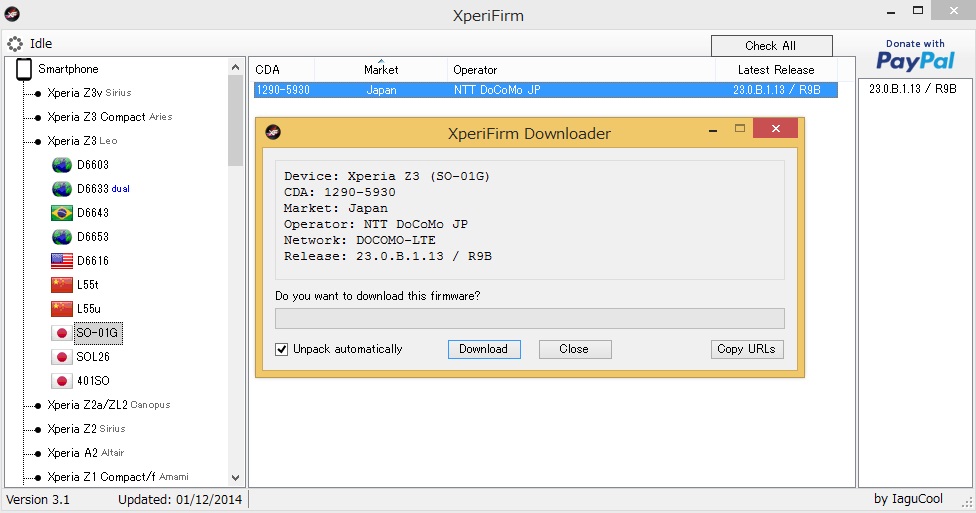Click the Japan flag icon beside 401SO

click(62, 381)
